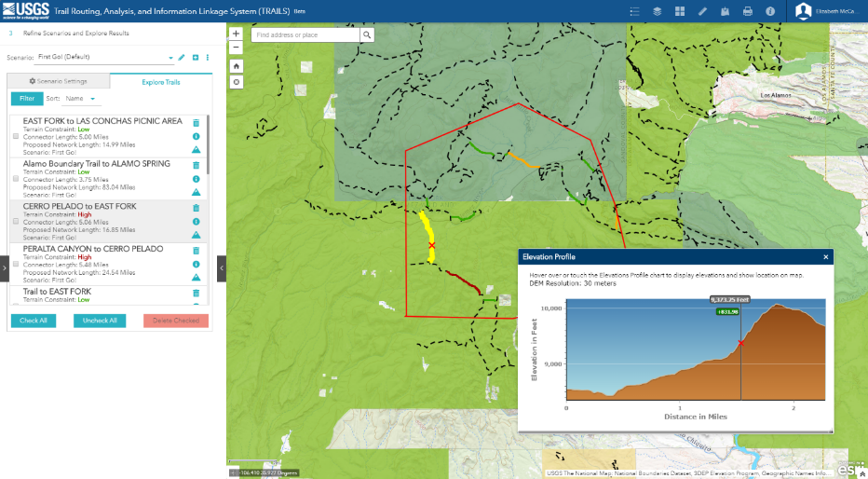
Task: Show info for CERRO PELADO to EAST FORK
Action: coord(196,222)
